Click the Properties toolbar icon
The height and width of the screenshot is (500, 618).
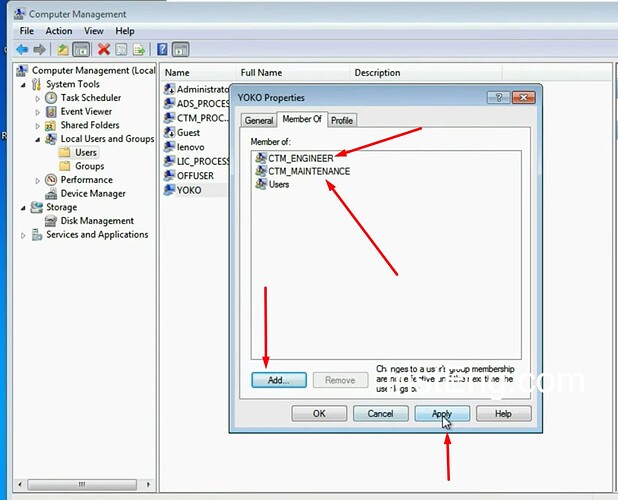click(121, 50)
